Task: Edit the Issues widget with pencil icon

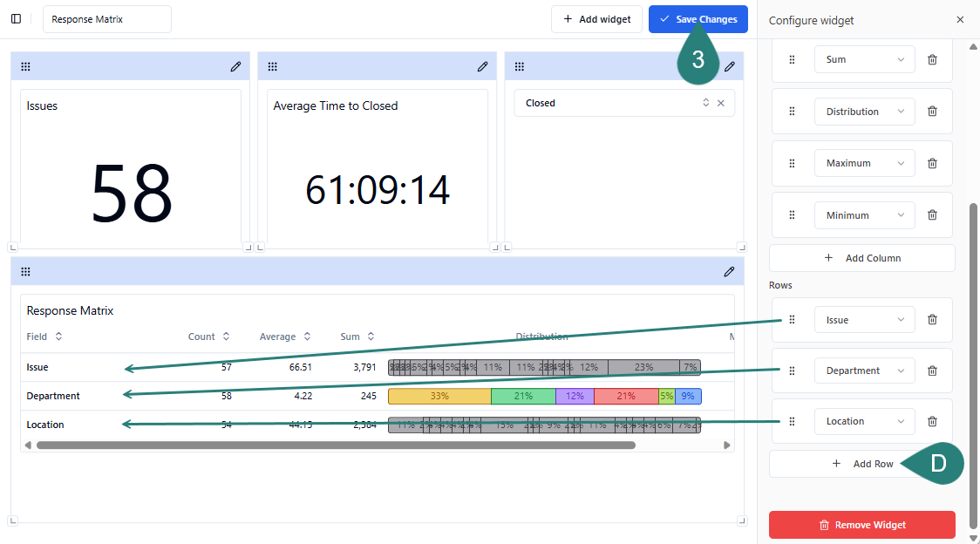Action: 235,66
